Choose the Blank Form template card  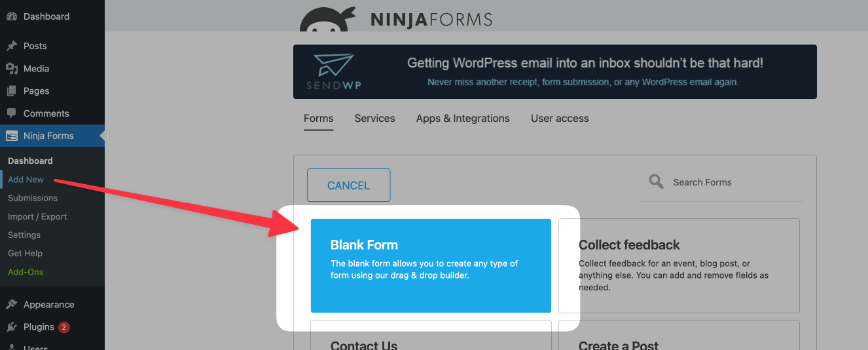pyautogui.click(x=431, y=265)
